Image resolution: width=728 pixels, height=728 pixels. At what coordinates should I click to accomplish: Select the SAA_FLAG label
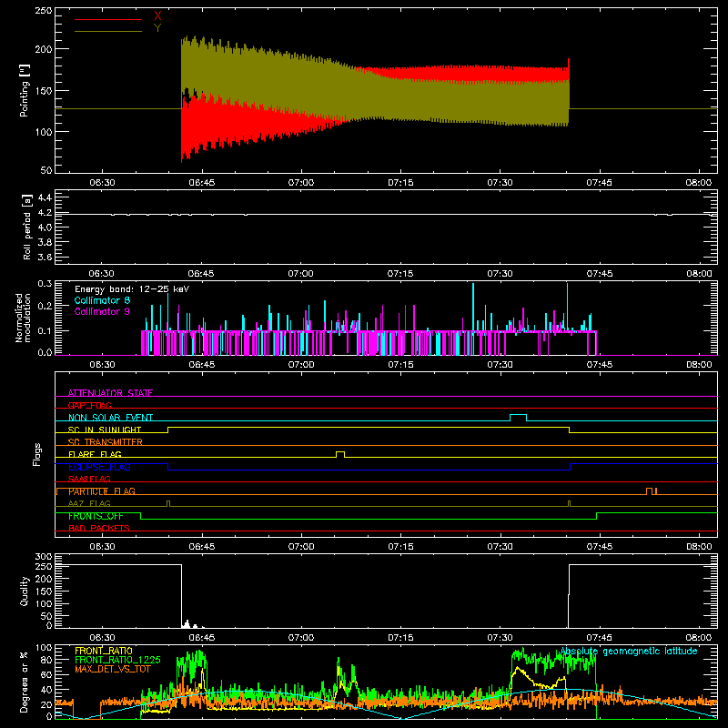[89, 479]
